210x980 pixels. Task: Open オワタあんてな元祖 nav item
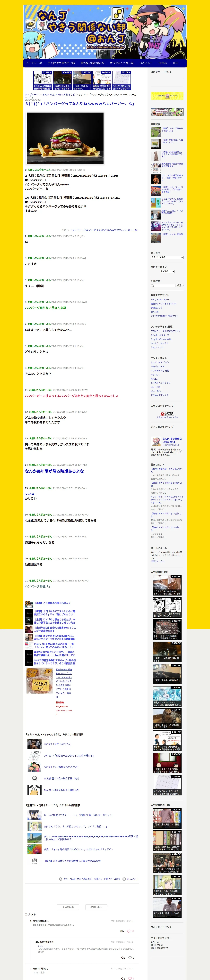pyautogui.click(x=122, y=63)
